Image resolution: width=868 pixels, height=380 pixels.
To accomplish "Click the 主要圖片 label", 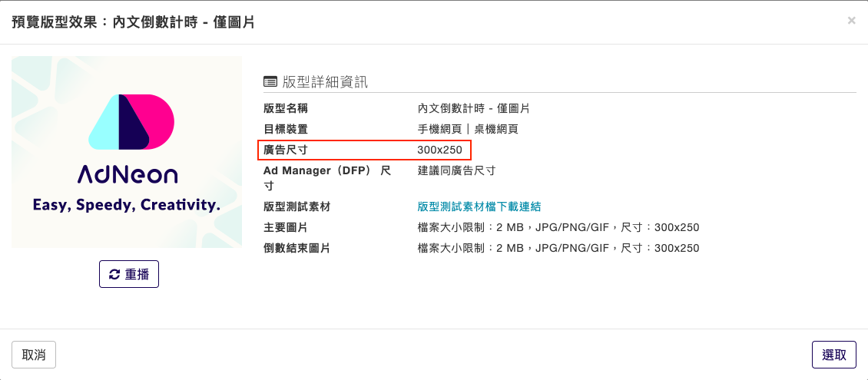I will [x=286, y=227].
